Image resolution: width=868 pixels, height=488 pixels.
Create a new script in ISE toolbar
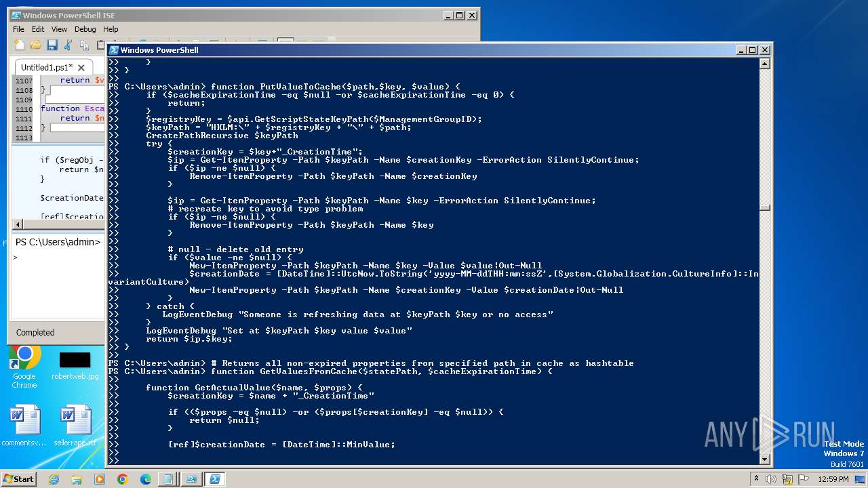click(x=20, y=45)
